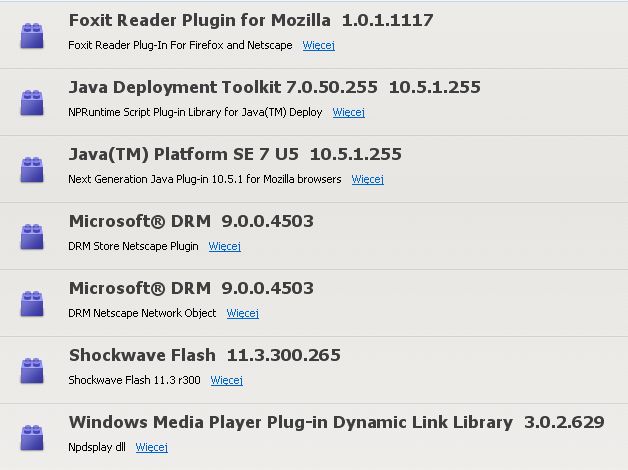Select first Microsoft DRM 9.0.0.4503 entry title
628x470 pixels.
click(191, 221)
